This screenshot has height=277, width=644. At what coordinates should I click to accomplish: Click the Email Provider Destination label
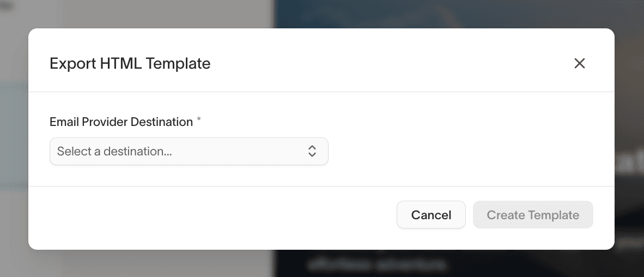[121, 122]
